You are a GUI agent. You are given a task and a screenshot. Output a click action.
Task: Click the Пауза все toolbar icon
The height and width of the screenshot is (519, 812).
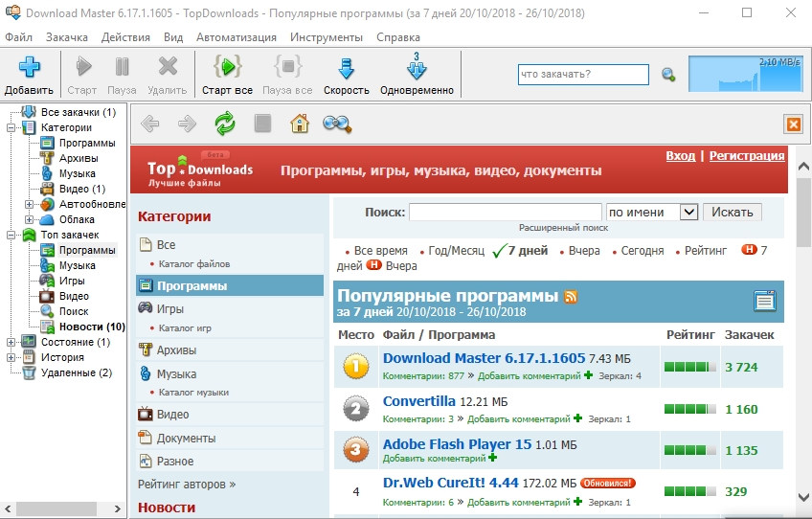coord(288,66)
